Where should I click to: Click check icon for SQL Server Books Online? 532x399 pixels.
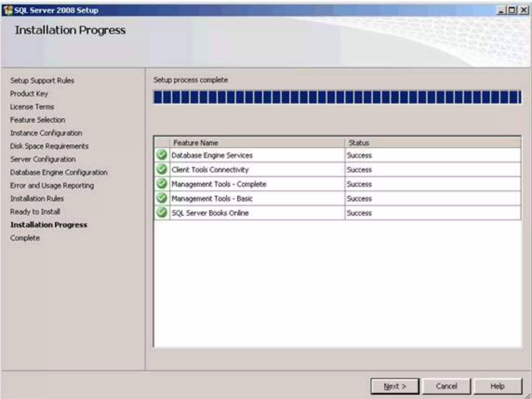[x=162, y=213]
